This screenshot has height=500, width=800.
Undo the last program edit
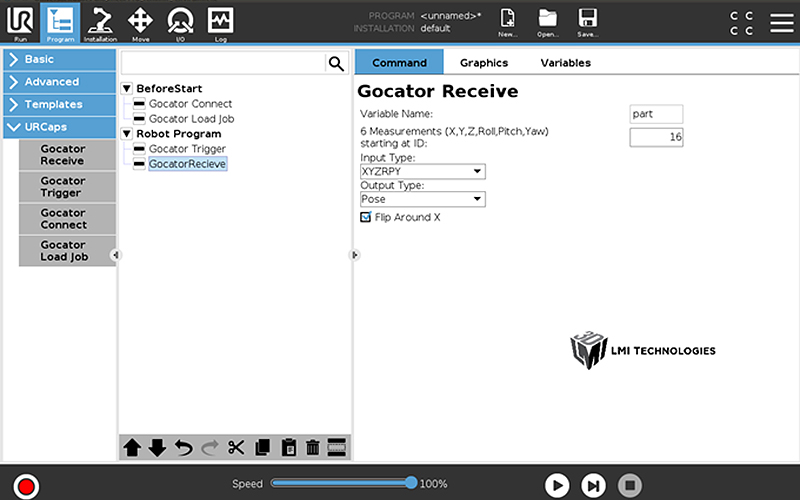click(184, 448)
